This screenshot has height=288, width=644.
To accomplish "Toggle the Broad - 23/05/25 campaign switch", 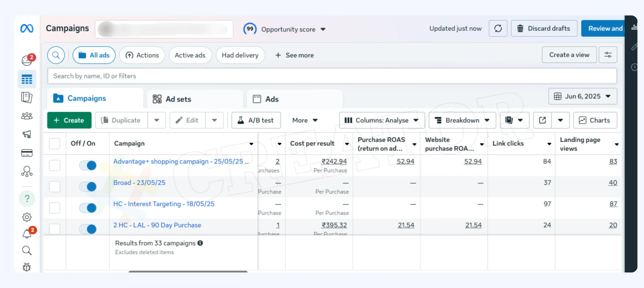I will point(88,186).
